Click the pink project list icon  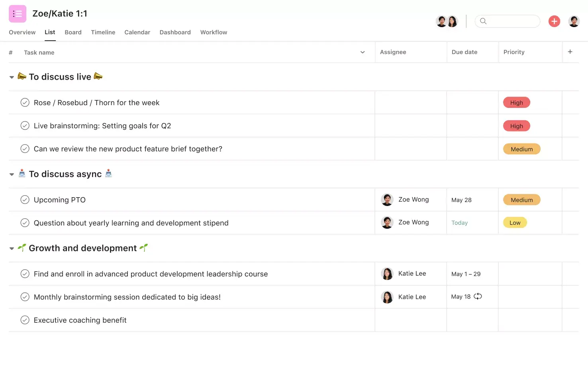17,13
